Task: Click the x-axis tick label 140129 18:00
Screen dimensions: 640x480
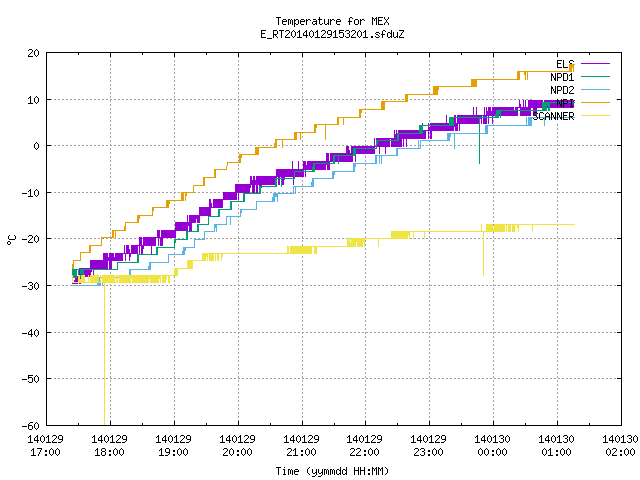Action: point(109,446)
